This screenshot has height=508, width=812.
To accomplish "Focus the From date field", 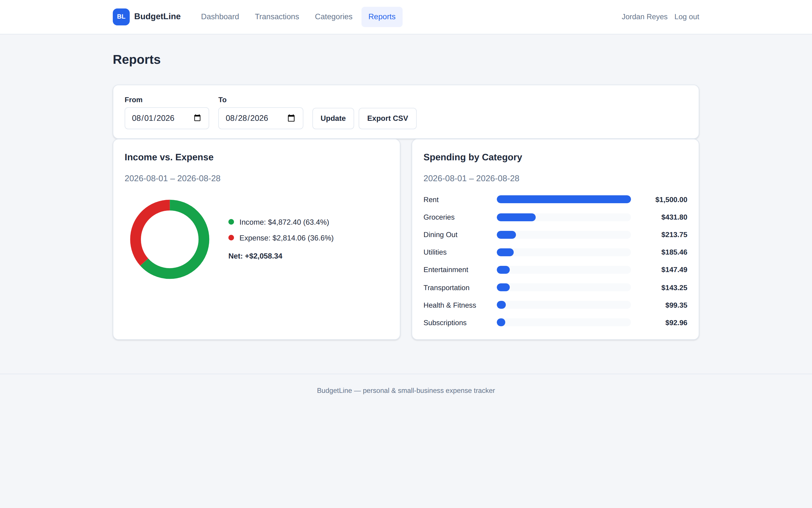I will (167, 118).
